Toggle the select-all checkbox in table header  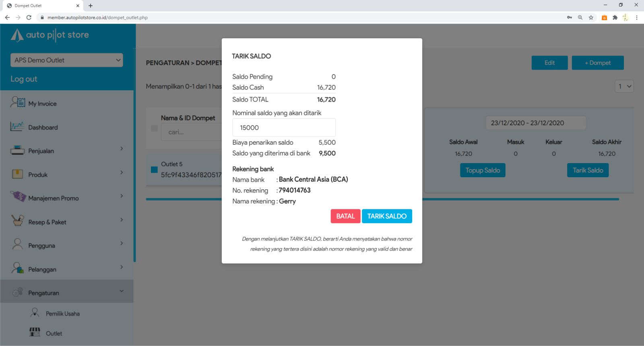154,128
